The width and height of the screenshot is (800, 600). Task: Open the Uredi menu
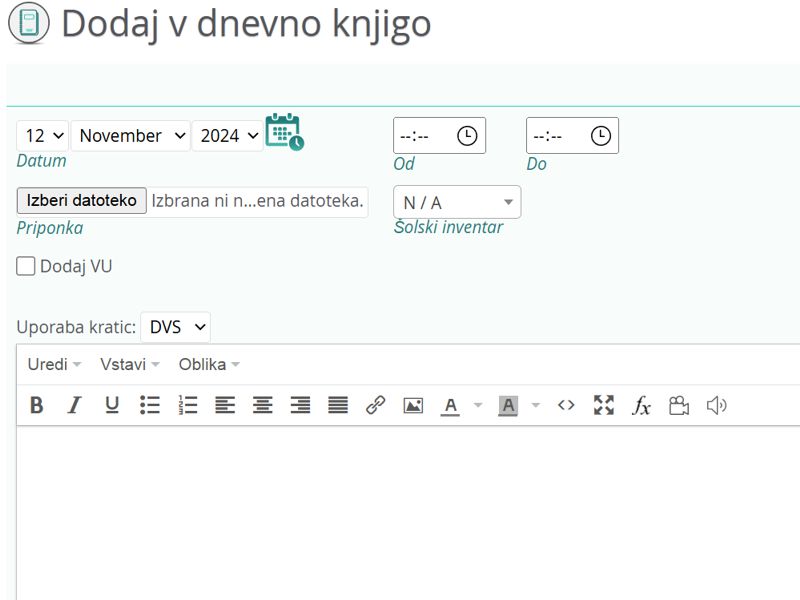tap(54, 364)
